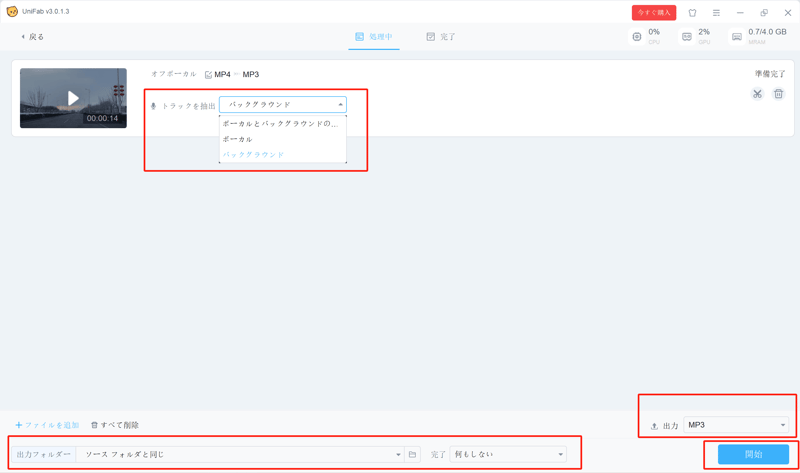Select highlighted バックグラウンド list option

[254, 155]
